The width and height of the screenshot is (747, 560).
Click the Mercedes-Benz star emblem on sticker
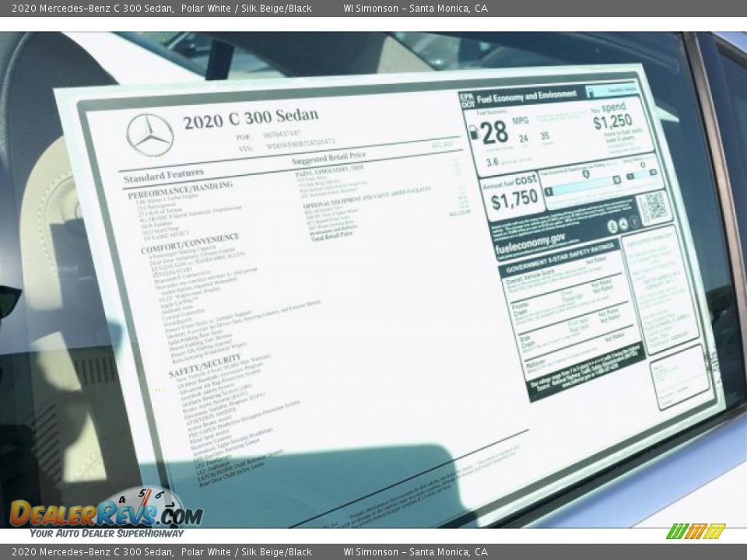pos(150,135)
